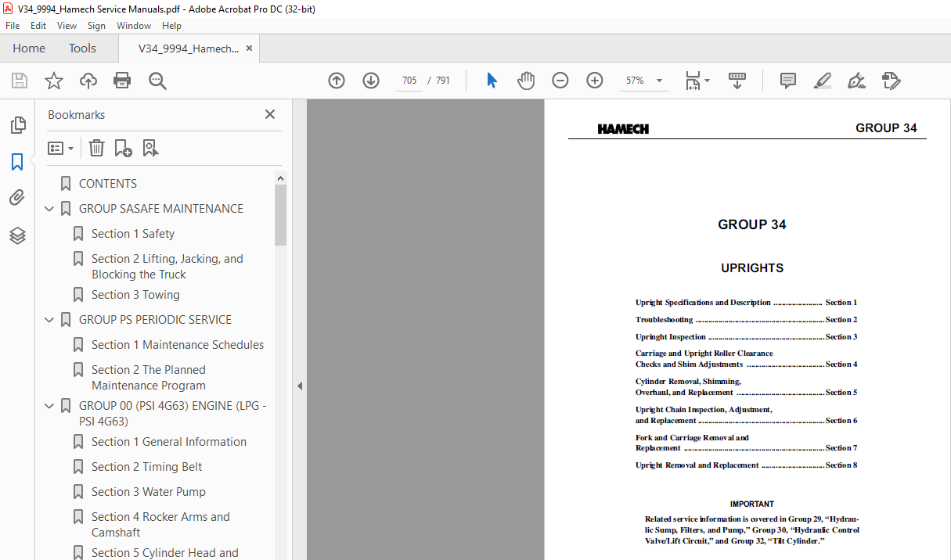Select the GROUP PS PERIODIC SERVICE bookmark label
Image resolution: width=951 pixels, height=560 pixels.
click(156, 320)
